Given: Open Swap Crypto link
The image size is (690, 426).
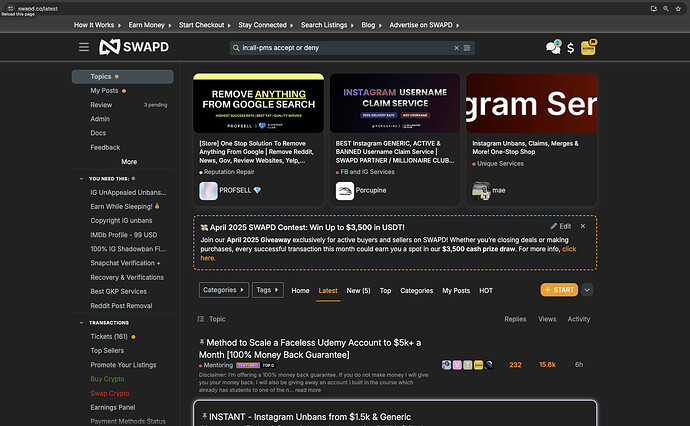Looking at the screenshot, I should coord(110,393).
